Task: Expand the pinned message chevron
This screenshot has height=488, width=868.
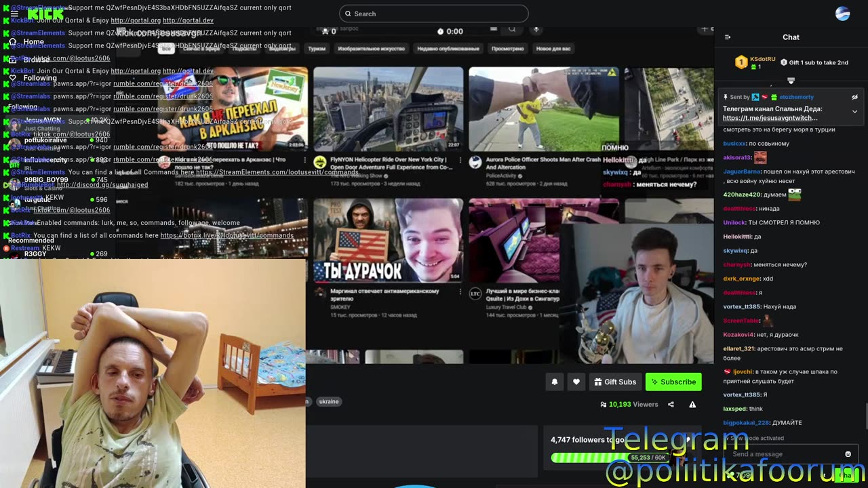Action: [x=854, y=111]
